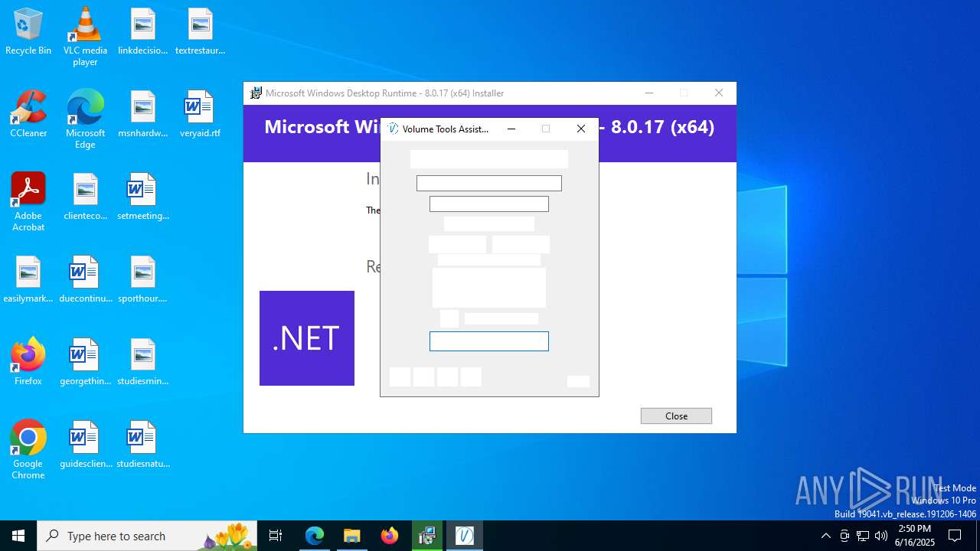This screenshot has width=980, height=551.
Task: Select the duecontinu... Word document icon
Action: (85, 279)
